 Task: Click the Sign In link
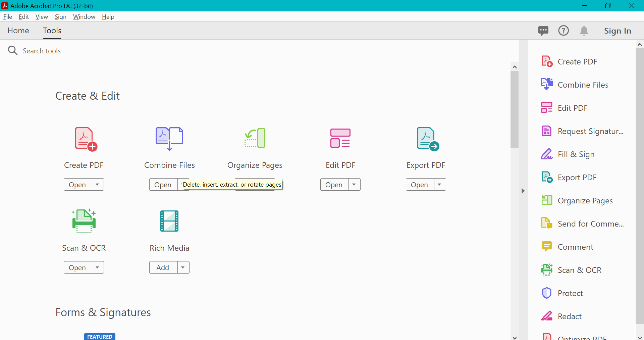(618, 31)
